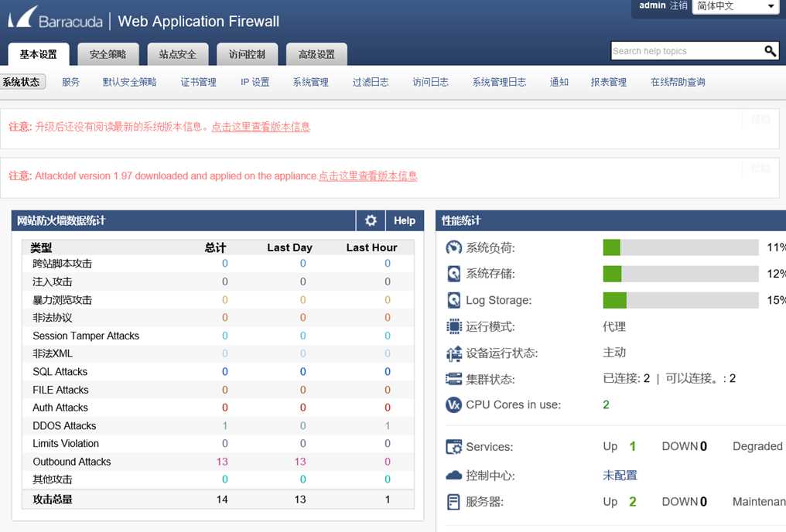Screen dimensions: 786x532
Task: Click servers Up count 2
Action: [x=633, y=501]
